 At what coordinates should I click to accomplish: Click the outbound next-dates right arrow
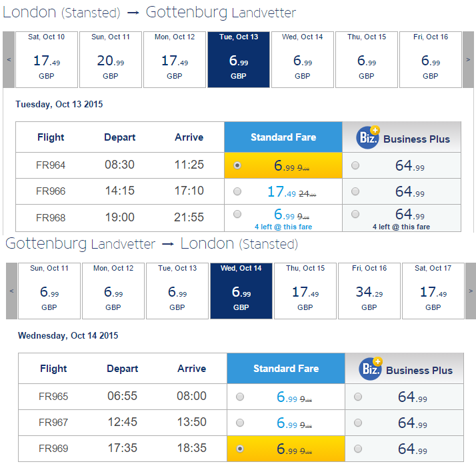pyautogui.click(x=468, y=59)
